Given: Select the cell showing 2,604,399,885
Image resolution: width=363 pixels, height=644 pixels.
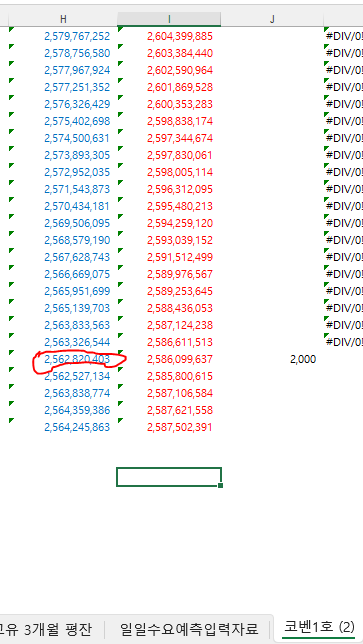Looking at the screenshot, I should (x=180, y=36).
